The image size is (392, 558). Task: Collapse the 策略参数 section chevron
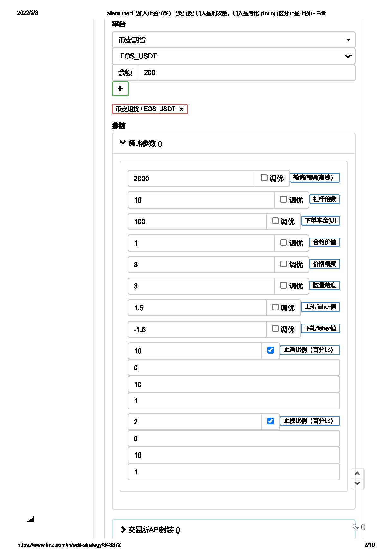click(123, 143)
